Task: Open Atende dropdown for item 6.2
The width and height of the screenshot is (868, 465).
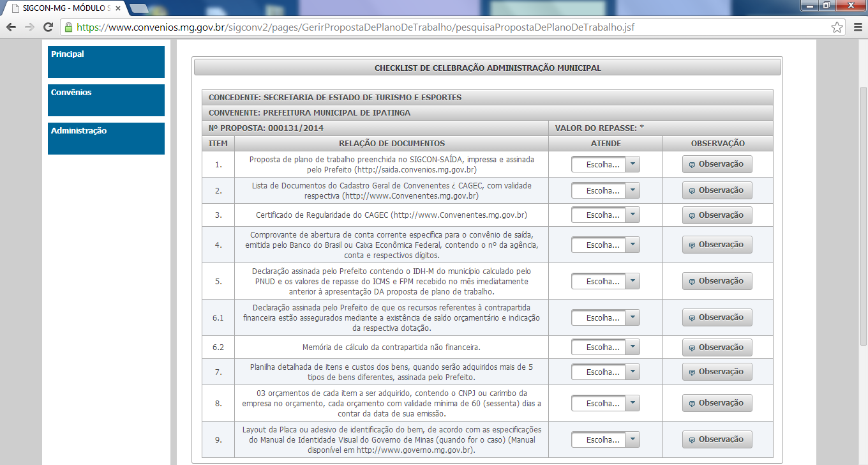Action: [x=605, y=347]
